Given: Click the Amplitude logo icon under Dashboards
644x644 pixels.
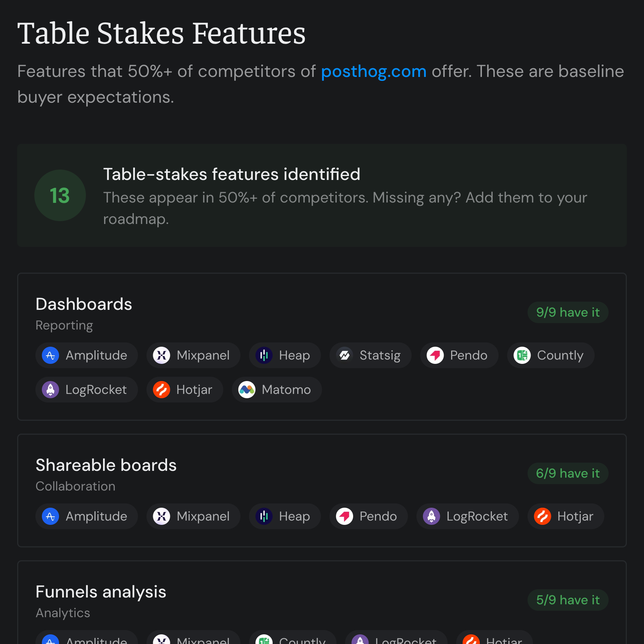Looking at the screenshot, I should [50, 356].
